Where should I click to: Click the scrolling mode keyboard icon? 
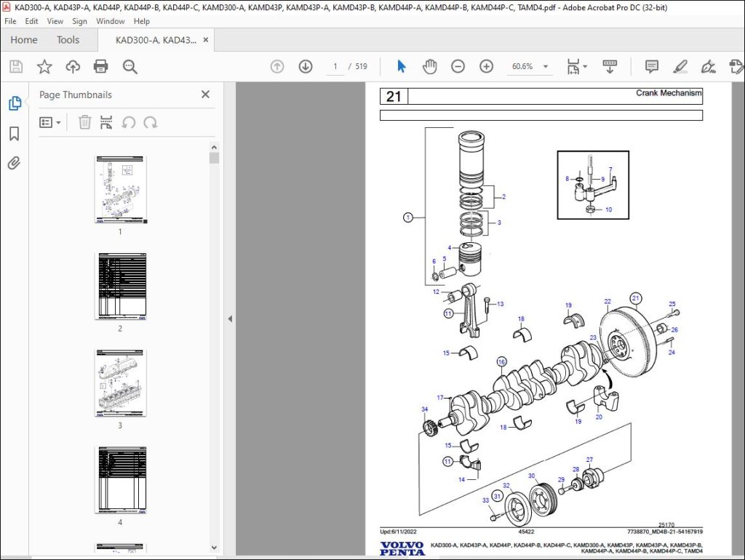[610, 66]
